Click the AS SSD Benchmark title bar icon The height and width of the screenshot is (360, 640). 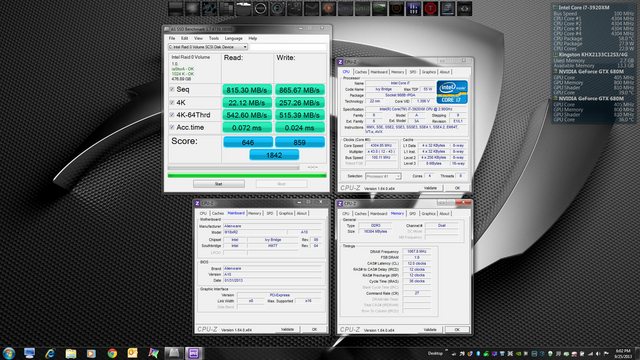(x=167, y=29)
